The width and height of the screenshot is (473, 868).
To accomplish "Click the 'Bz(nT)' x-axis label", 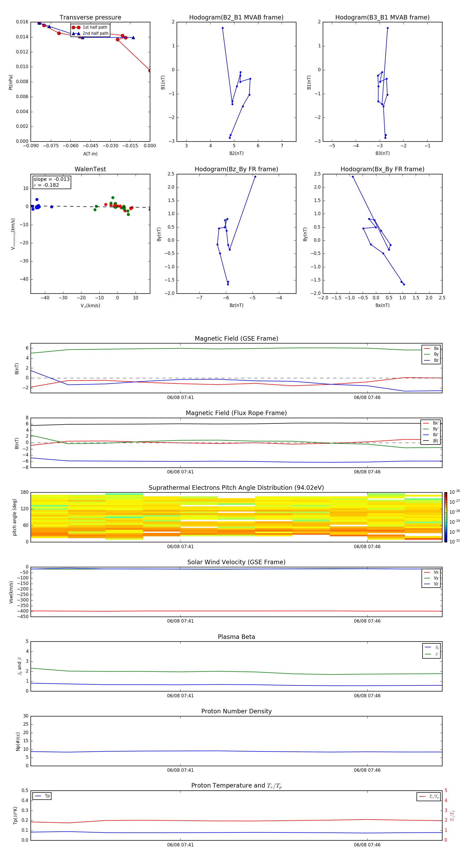I will click(236, 305).
